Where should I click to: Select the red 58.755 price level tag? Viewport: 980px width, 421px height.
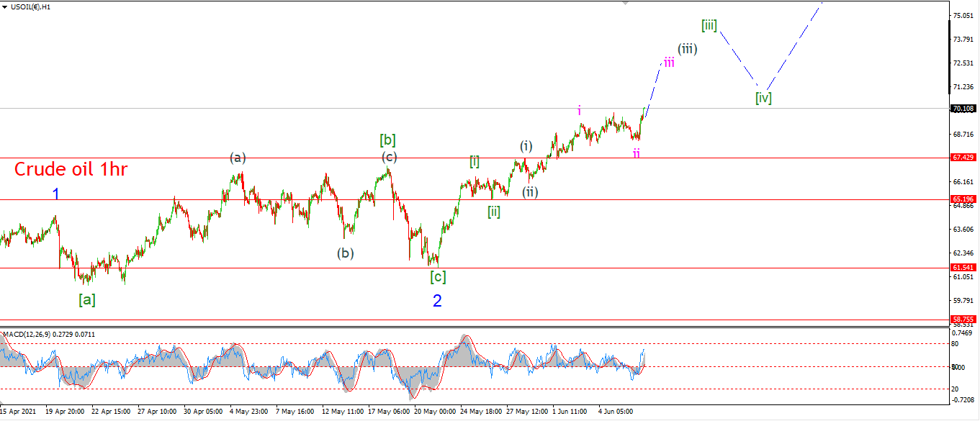pyautogui.click(x=963, y=319)
